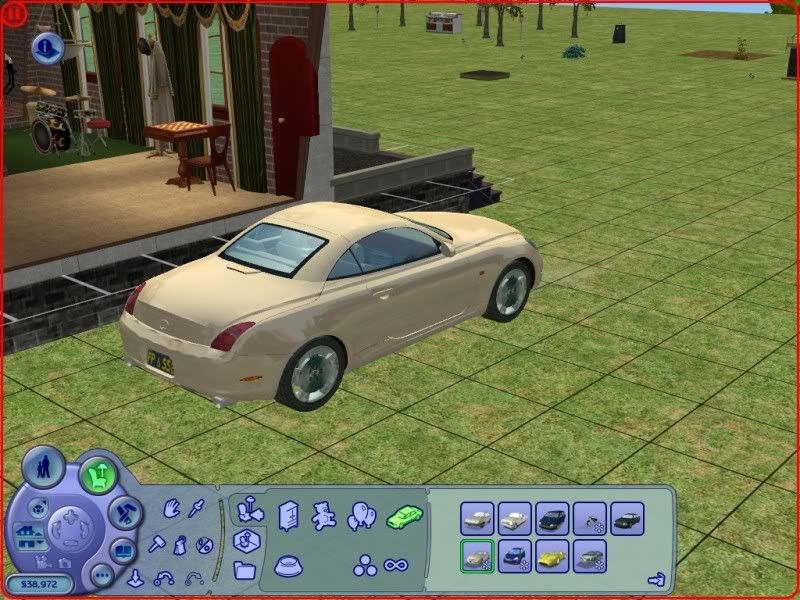Choose the sledgehammer tool
Screen dimensions: 800x600
pos(156,545)
